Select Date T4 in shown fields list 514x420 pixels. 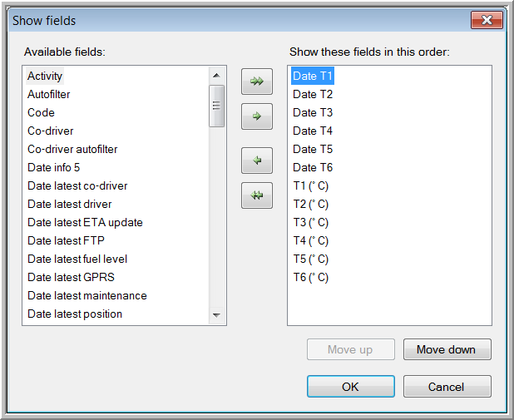pos(313,131)
